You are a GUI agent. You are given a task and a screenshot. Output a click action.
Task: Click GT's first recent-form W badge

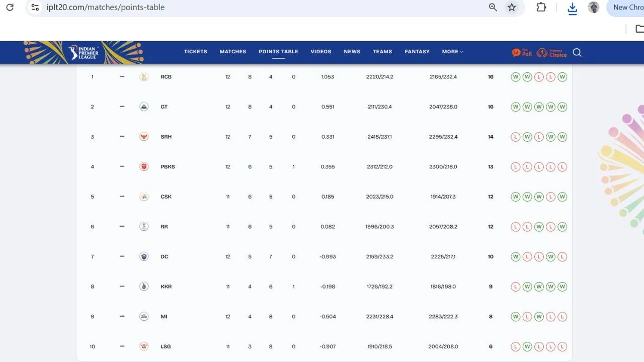pyautogui.click(x=515, y=107)
